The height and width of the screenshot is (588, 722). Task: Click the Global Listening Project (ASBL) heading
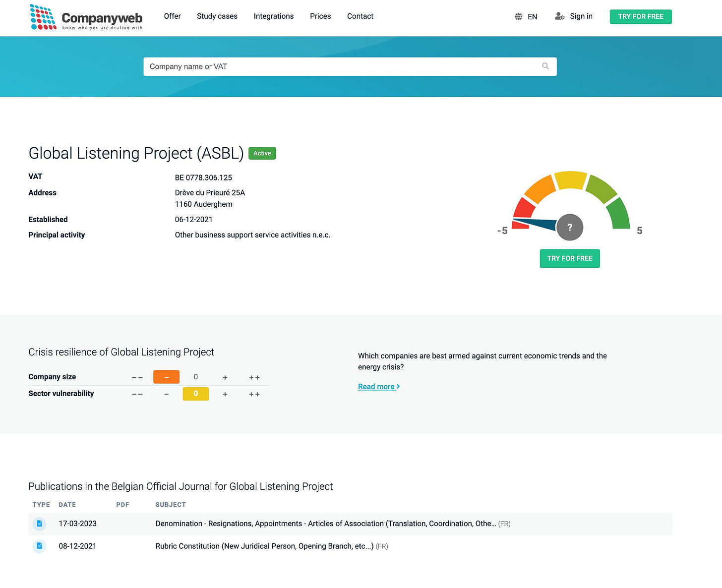(x=136, y=153)
